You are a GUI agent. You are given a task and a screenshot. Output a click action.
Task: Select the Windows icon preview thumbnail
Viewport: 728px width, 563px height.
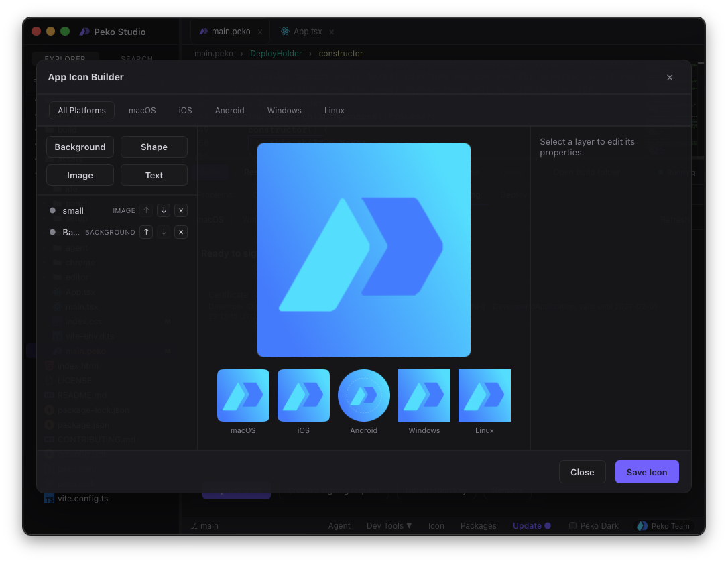tap(424, 395)
